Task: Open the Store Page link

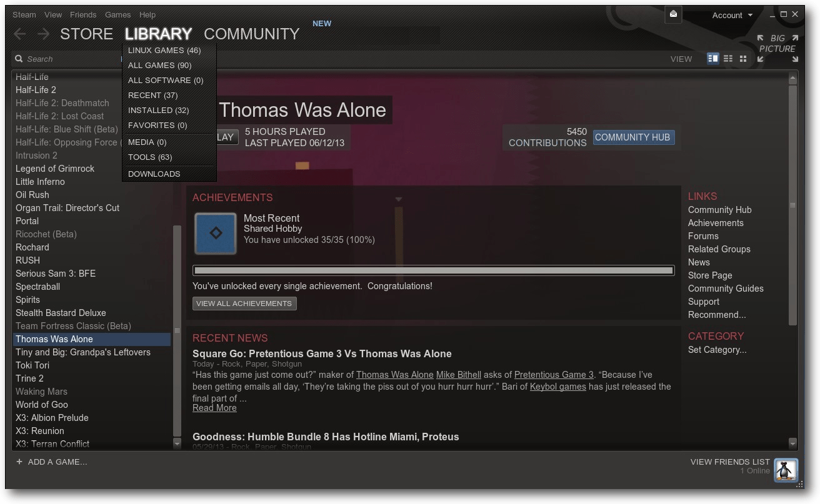Action: pyautogui.click(x=710, y=275)
